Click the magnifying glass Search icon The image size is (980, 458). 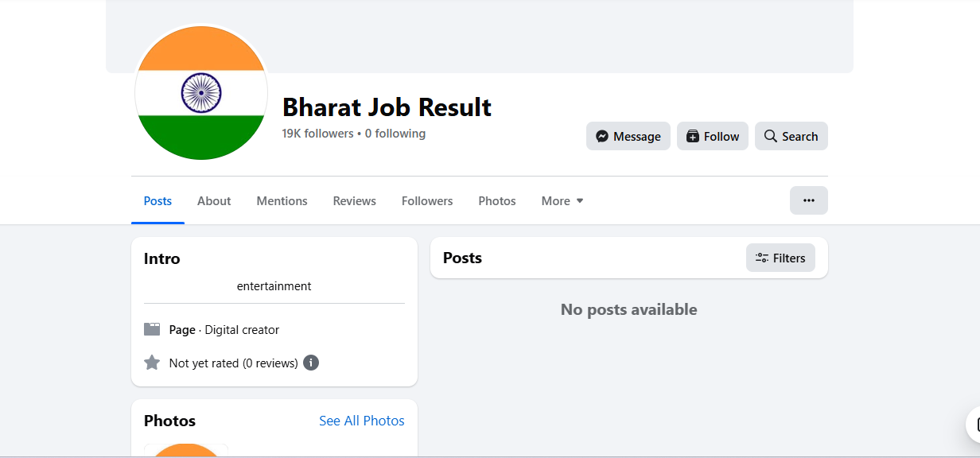[770, 137]
